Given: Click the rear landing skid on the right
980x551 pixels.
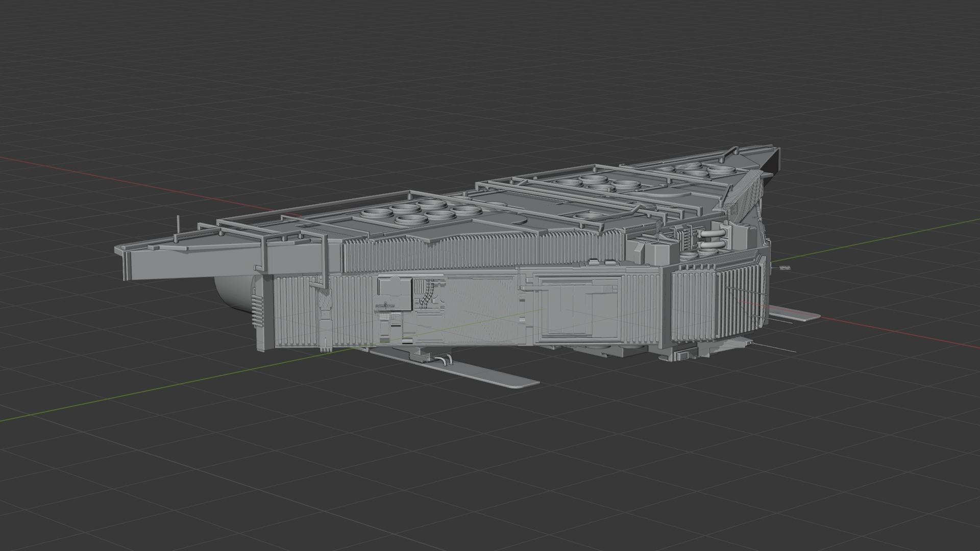Looking at the screenshot, I should click(794, 313).
